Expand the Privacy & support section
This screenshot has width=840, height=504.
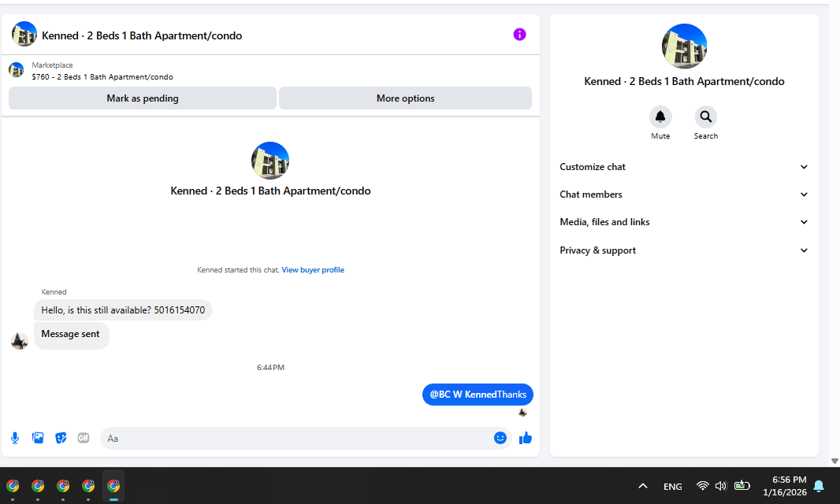tap(684, 250)
